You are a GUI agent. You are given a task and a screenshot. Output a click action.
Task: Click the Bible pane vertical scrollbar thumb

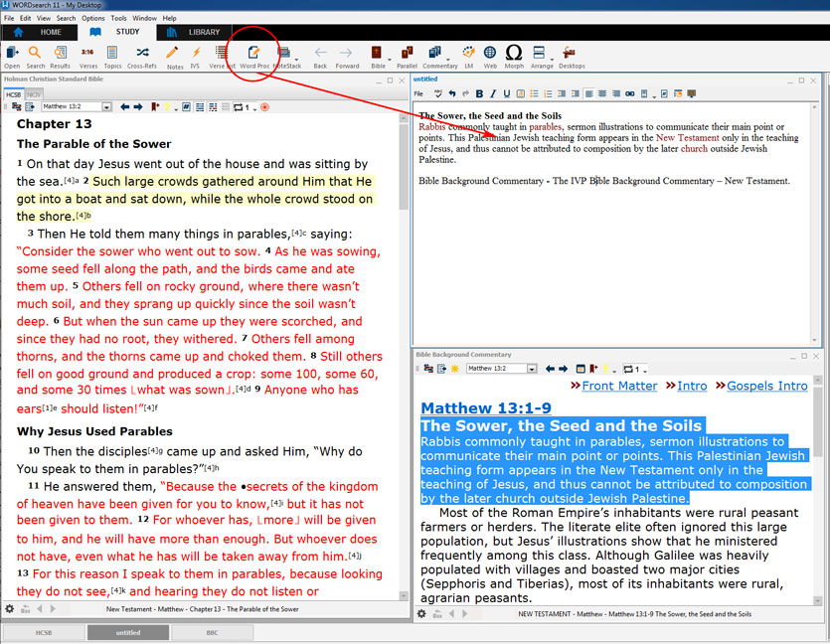tap(404, 167)
